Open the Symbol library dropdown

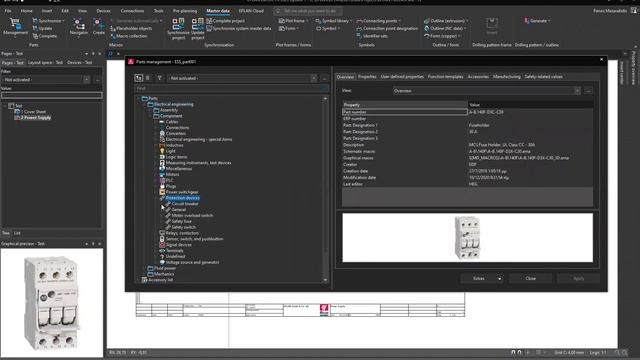click(x=334, y=21)
